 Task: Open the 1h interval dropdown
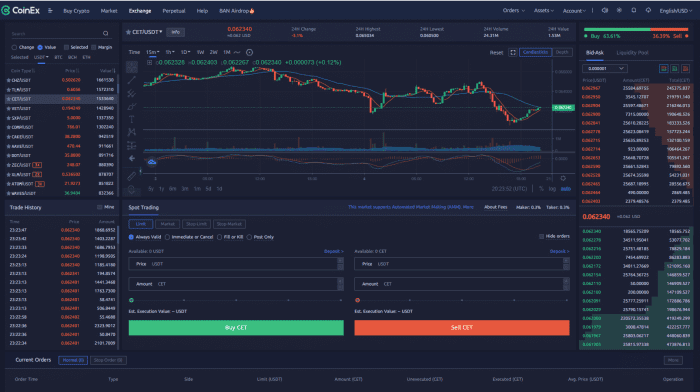(170, 52)
